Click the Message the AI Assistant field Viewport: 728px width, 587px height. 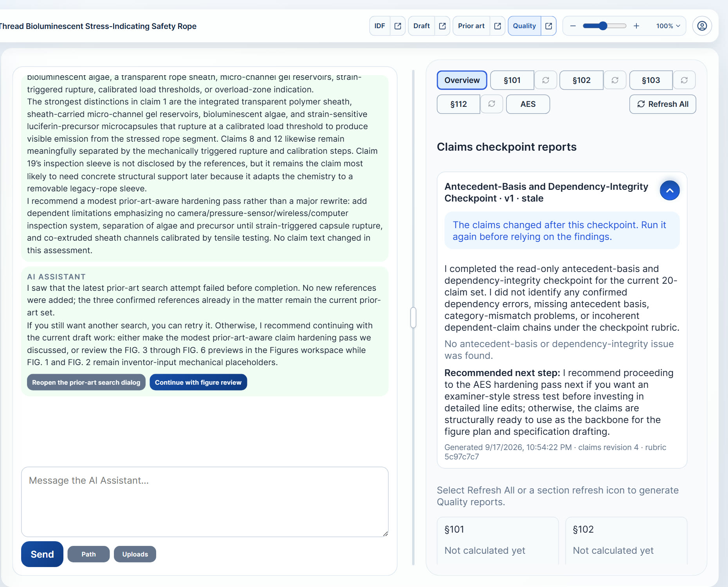tap(205, 502)
